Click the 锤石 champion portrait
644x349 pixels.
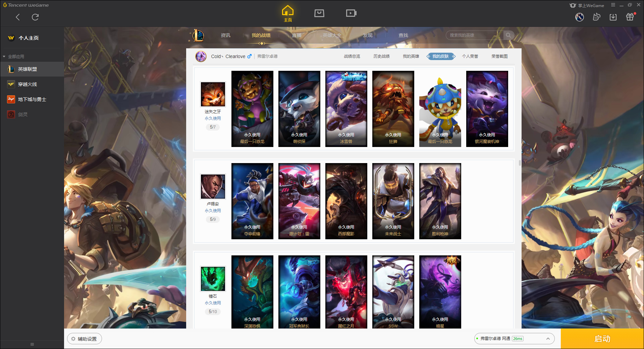coord(213,279)
